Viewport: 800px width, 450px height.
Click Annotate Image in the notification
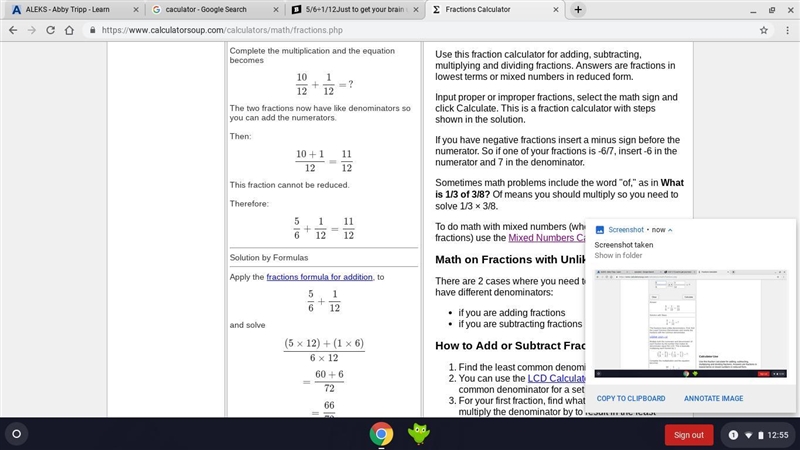713,398
